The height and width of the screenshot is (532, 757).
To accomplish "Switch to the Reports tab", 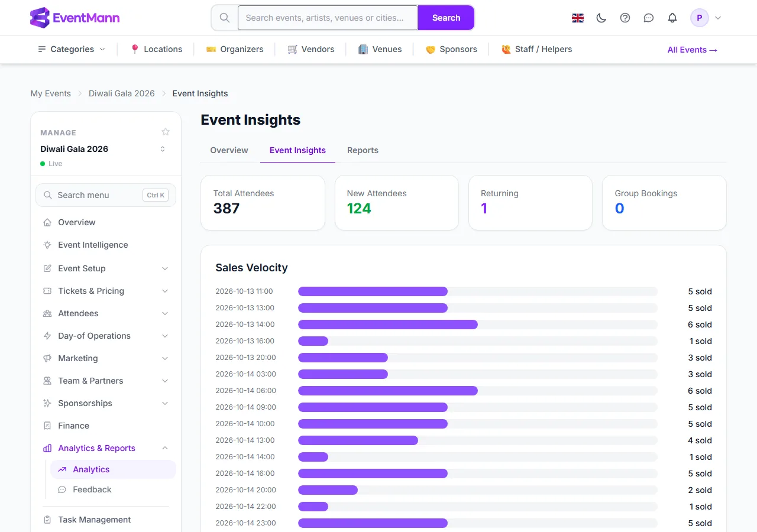I will [363, 150].
